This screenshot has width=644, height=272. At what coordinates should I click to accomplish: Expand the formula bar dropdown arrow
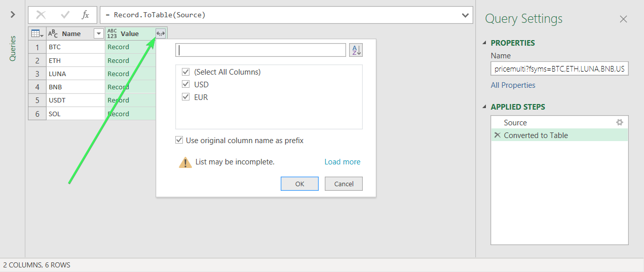[x=466, y=15]
